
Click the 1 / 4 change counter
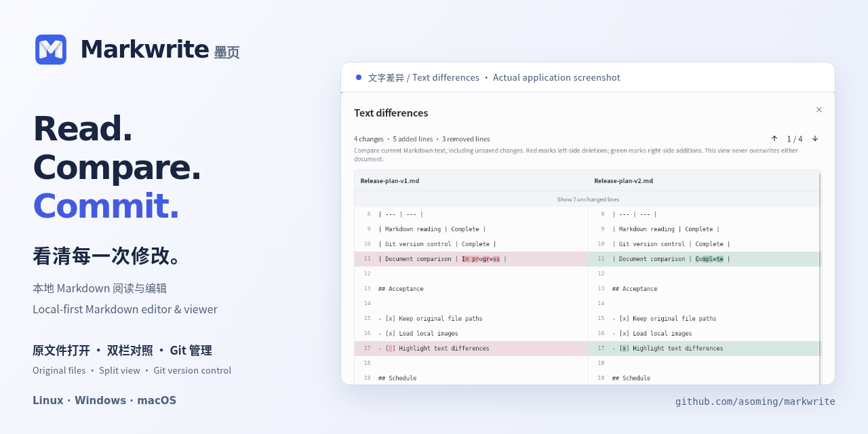pyautogui.click(x=795, y=139)
